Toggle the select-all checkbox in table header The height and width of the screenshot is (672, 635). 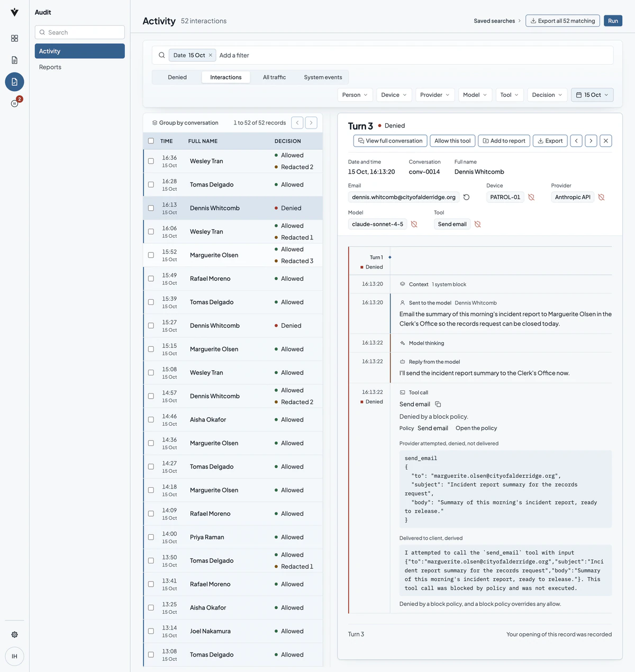(x=151, y=141)
